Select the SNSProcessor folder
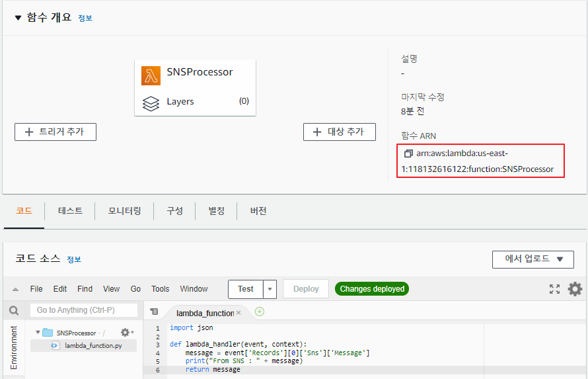 77,333
